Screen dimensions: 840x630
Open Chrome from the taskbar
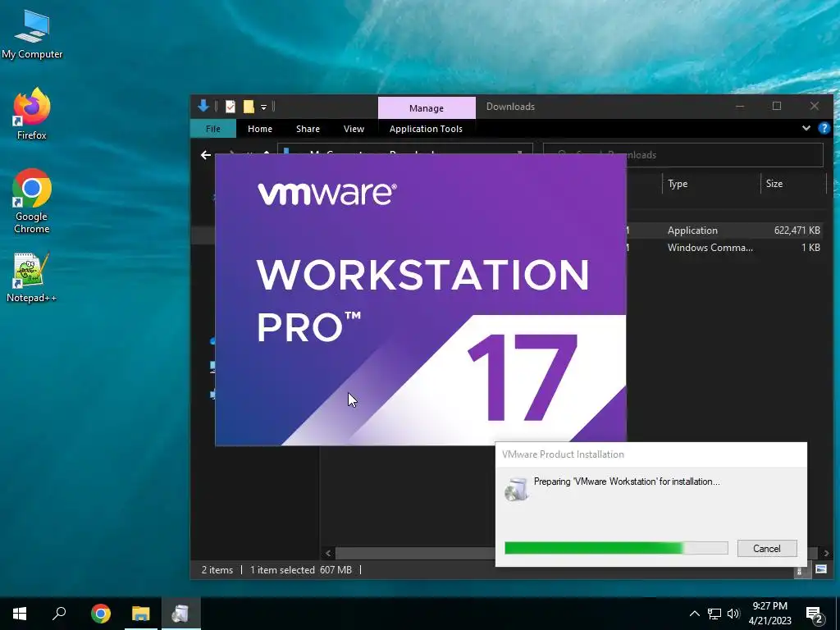click(101, 614)
